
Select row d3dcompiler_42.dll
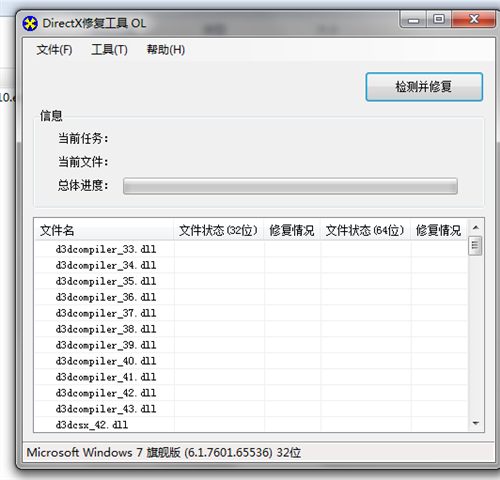251,393
